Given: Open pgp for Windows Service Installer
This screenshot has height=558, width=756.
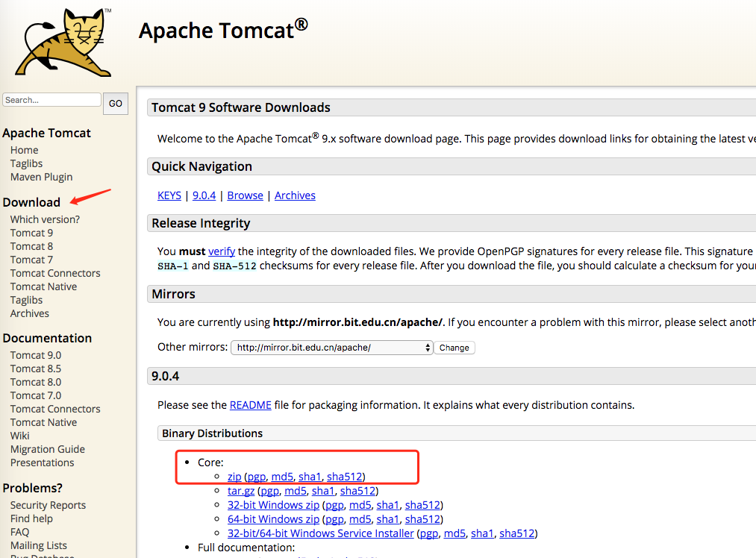Looking at the screenshot, I should (429, 534).
